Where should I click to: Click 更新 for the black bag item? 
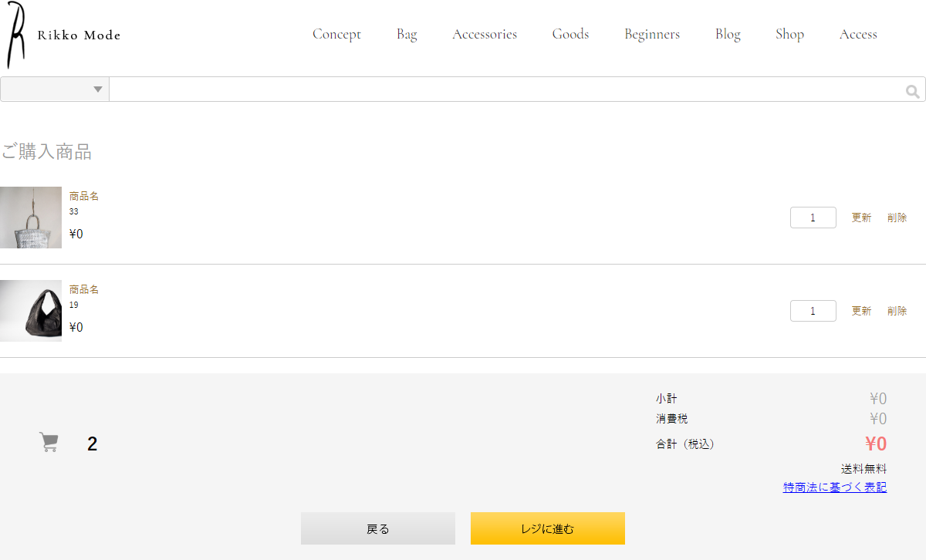pos(861,311)
